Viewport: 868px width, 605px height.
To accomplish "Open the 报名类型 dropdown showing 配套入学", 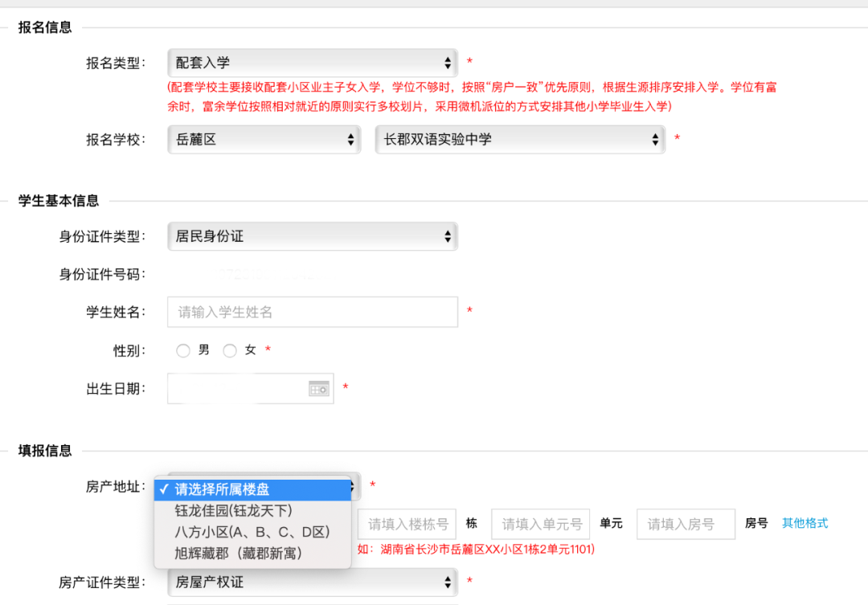I will (x=312, y=63).
